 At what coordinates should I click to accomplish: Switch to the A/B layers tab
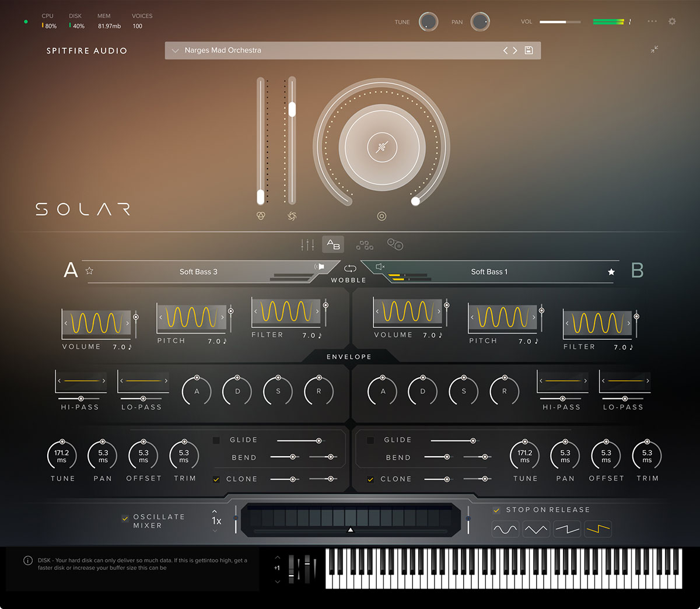click(x=333, y=244)
